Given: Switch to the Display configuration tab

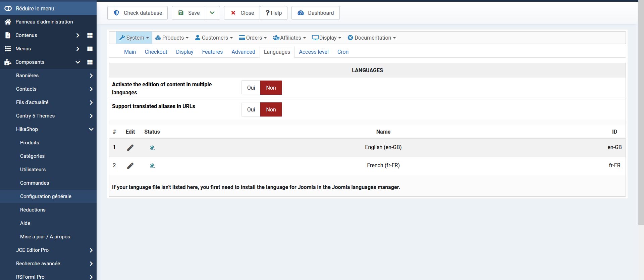Looking at the screenshot, I should (x=184, y=52).
